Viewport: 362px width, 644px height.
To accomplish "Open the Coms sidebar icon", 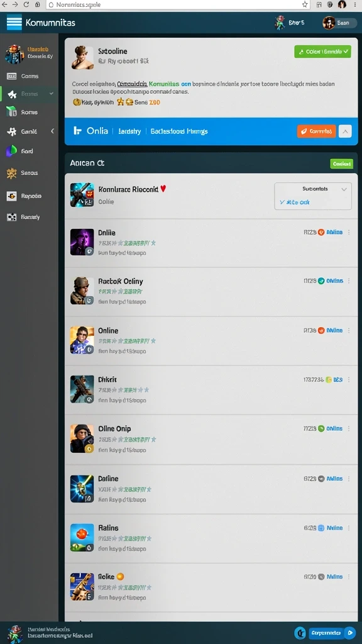I will point(12,76).
